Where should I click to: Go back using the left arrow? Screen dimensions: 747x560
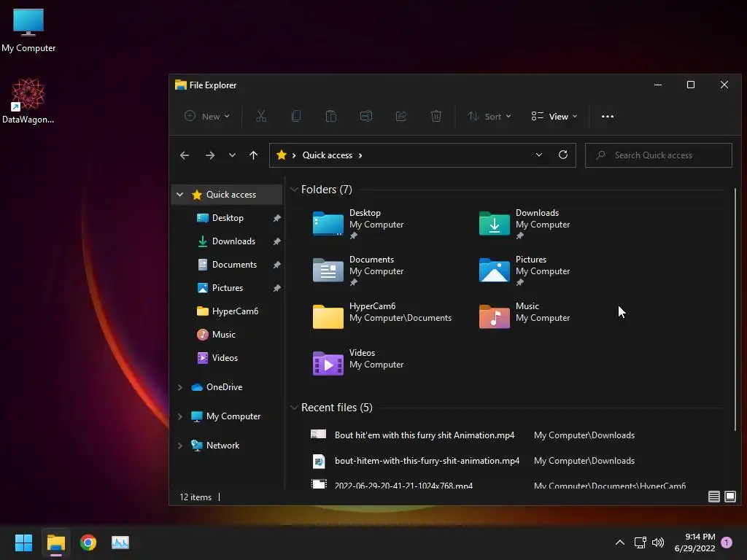[x=185, y=155]
